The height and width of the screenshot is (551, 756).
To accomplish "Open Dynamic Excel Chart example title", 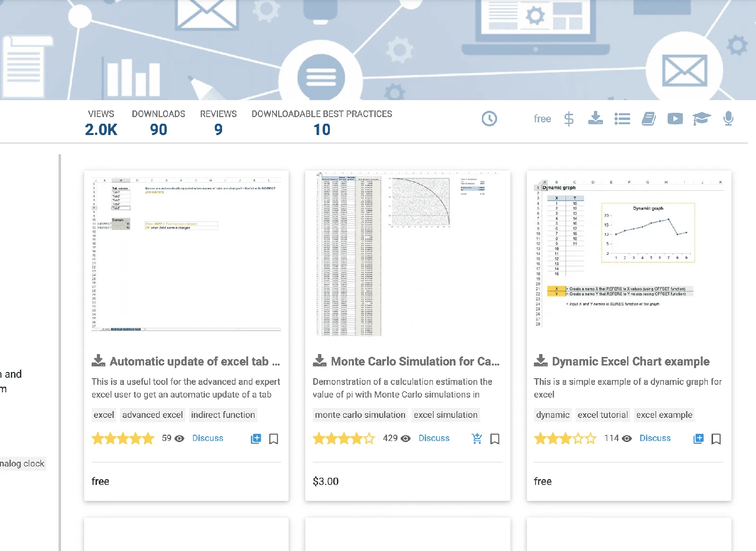I will (631, 361).
